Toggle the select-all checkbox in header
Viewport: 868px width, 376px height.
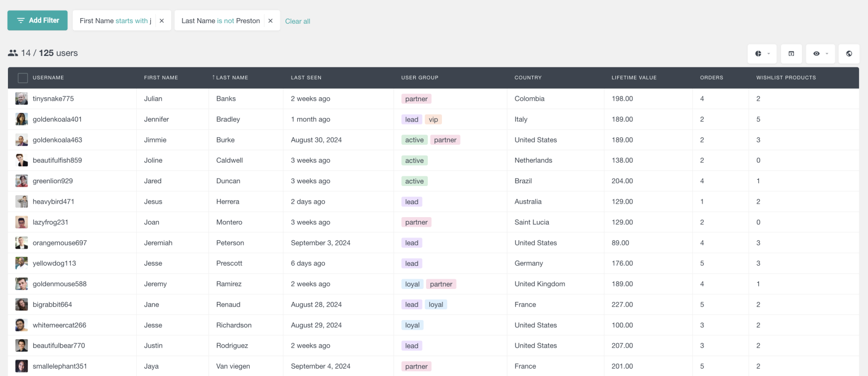23,77
